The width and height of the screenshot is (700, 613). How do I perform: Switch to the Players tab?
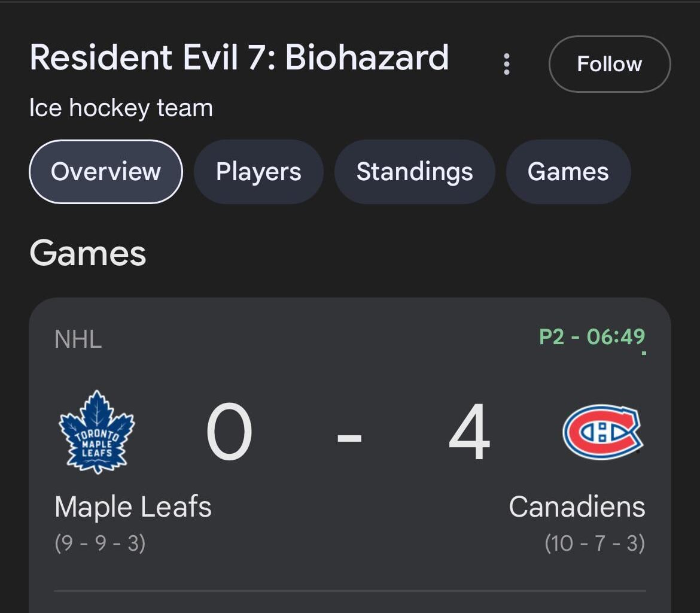coord(258,172)
